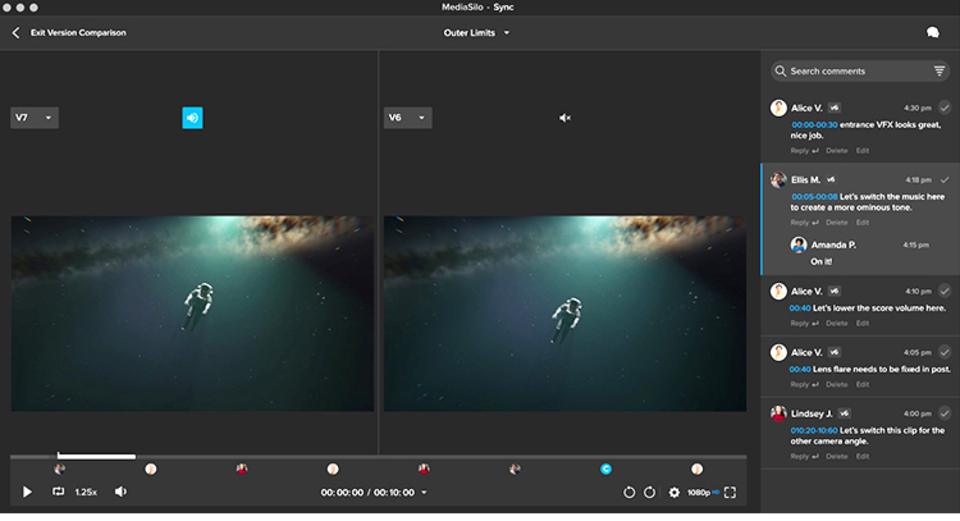Open the comments chat bubble icon
Image resolution: width=960 pixels, height=521 pixels.
(x=932, y=33)
